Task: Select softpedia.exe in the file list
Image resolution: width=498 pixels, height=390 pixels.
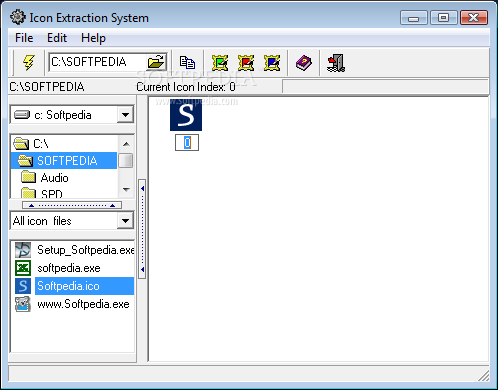Action: (69, 268)
